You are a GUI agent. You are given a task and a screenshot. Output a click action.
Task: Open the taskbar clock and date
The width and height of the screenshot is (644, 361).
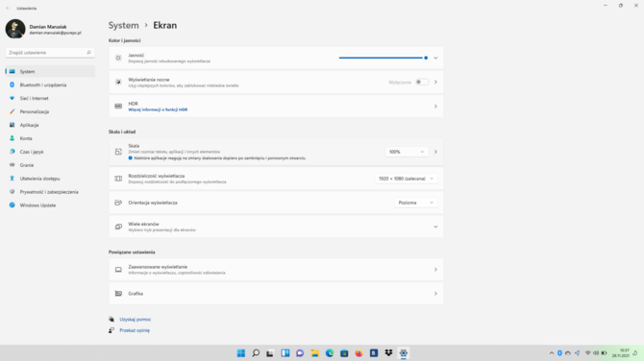(x=621, y=352)
